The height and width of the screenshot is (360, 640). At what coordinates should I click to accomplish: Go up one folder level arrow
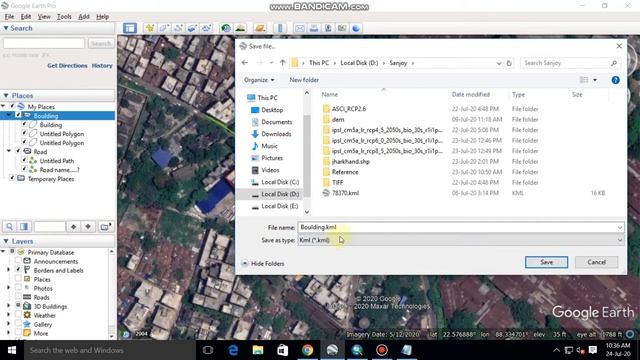pos(282,63)
